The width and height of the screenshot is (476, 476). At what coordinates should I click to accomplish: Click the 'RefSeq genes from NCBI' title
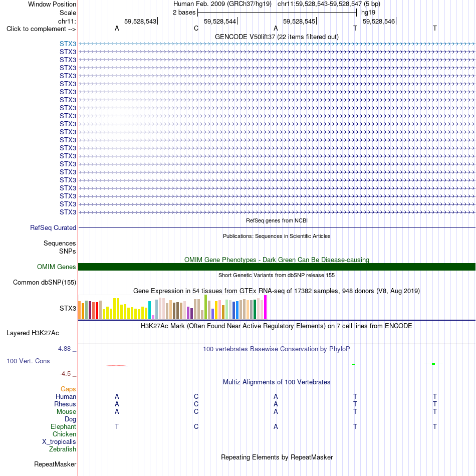point(277,220)
